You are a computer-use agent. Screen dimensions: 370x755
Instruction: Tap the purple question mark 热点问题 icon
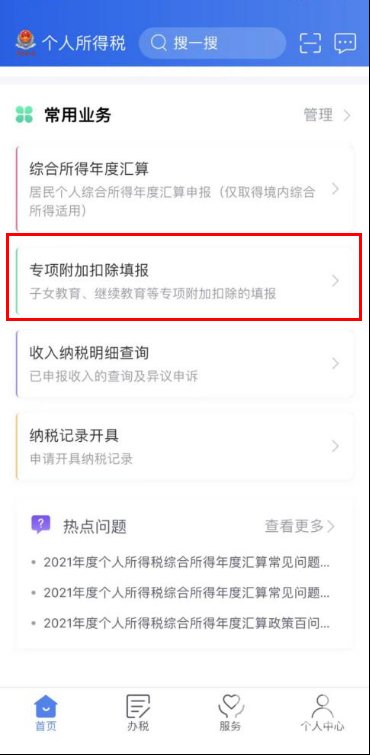point(40,525)
